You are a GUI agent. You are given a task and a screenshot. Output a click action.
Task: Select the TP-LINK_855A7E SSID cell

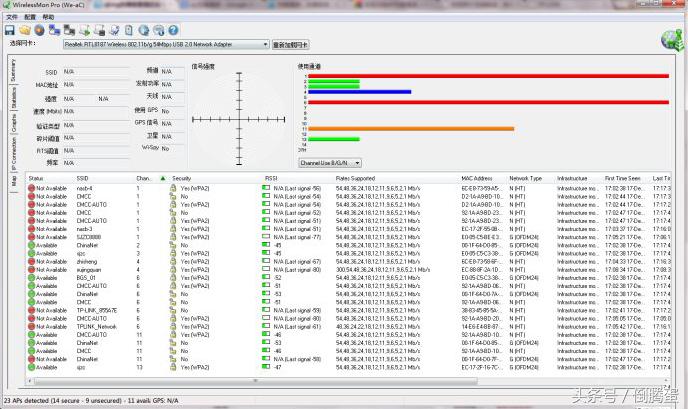[97, 310]
